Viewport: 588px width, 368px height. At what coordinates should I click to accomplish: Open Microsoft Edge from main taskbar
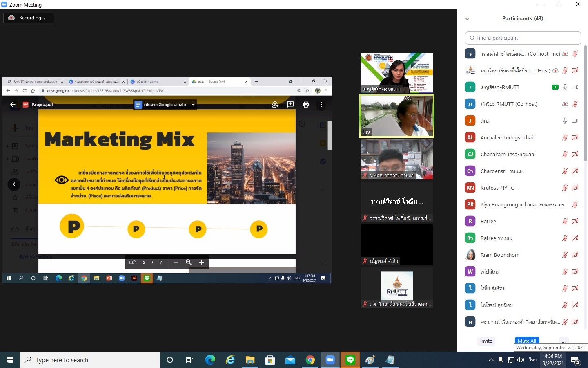pos(210,360)
